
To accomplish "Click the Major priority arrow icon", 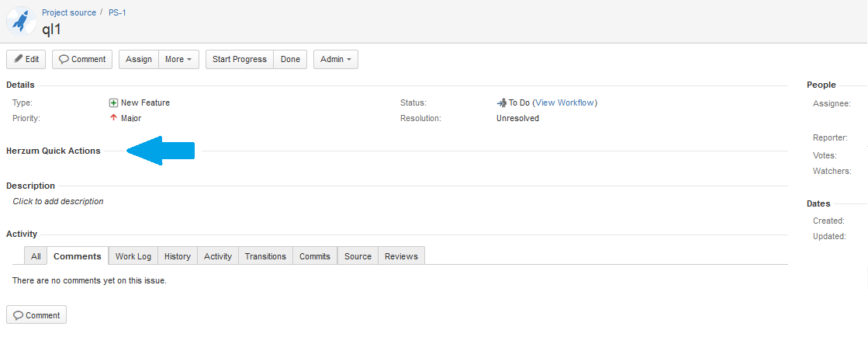I will coord(113,118).
